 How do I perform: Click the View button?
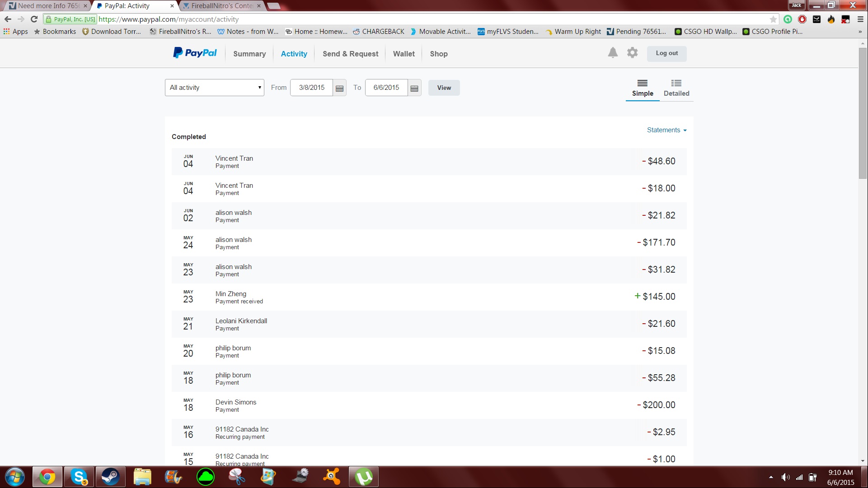coord(444,88)
